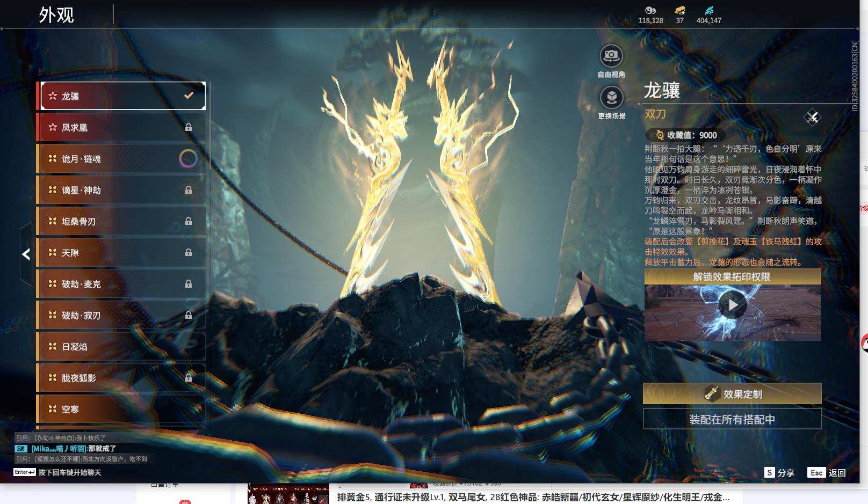Click the ring icon on 诡月·链魂
The height and width of the screenshot is (504, 868).
point(188,158)
